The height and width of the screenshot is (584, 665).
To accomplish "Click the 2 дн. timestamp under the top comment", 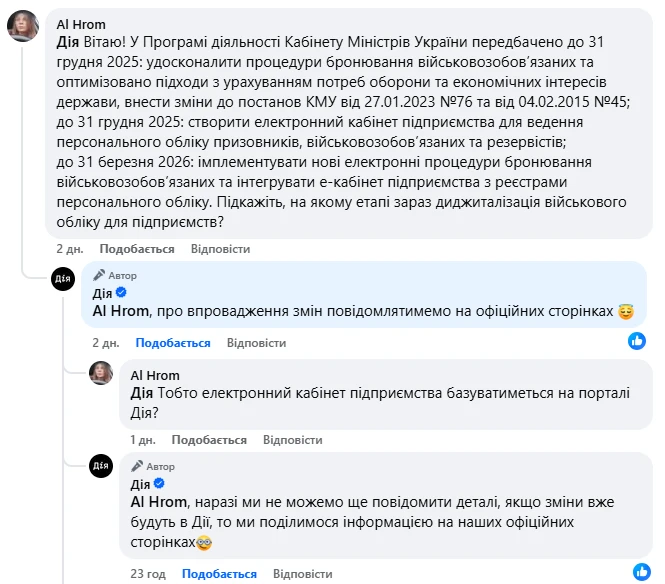I will (69, 248).
